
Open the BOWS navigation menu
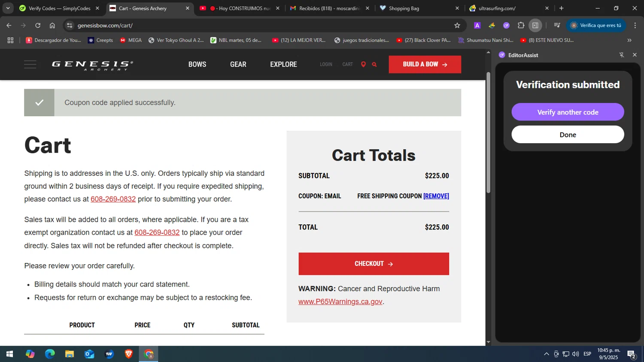(197, 64)
